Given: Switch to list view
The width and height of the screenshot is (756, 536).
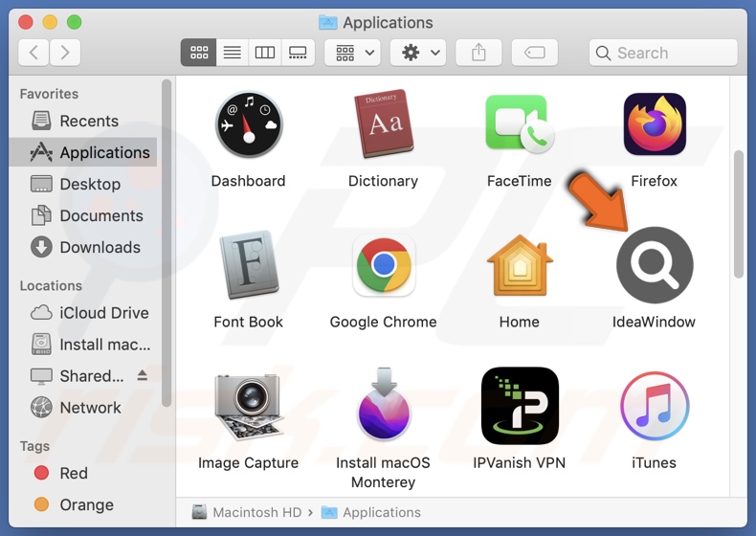Looking at the screenshot, I should [232, 52].
